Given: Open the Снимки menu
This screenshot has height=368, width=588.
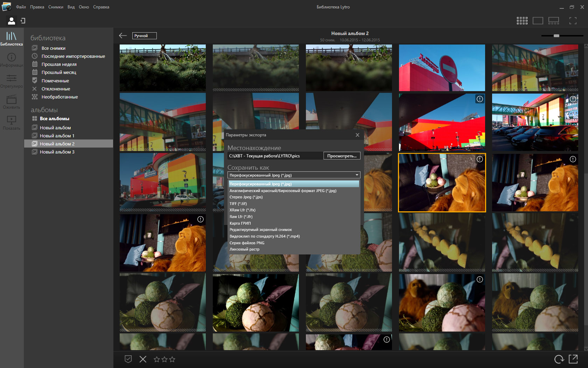Looking at the screenshot, I should pyautogui.click(x=56, y=7).
